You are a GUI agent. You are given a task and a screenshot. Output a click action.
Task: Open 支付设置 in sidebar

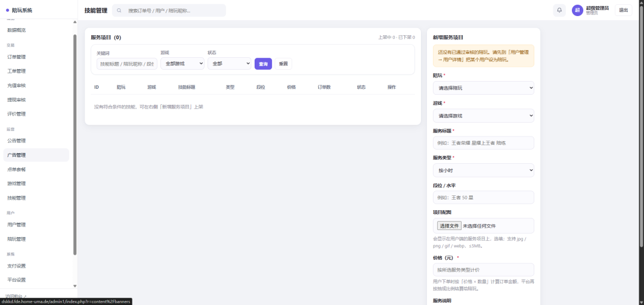[36, 266]
